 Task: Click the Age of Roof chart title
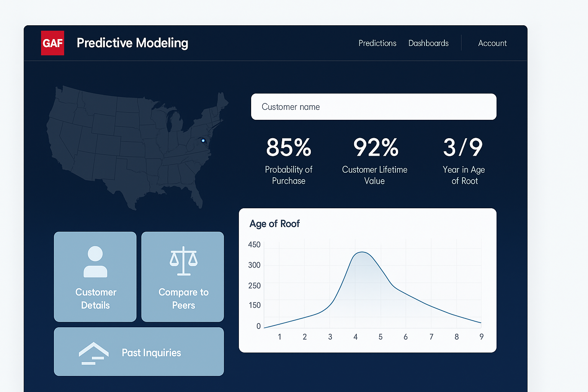tap(274, 224)
